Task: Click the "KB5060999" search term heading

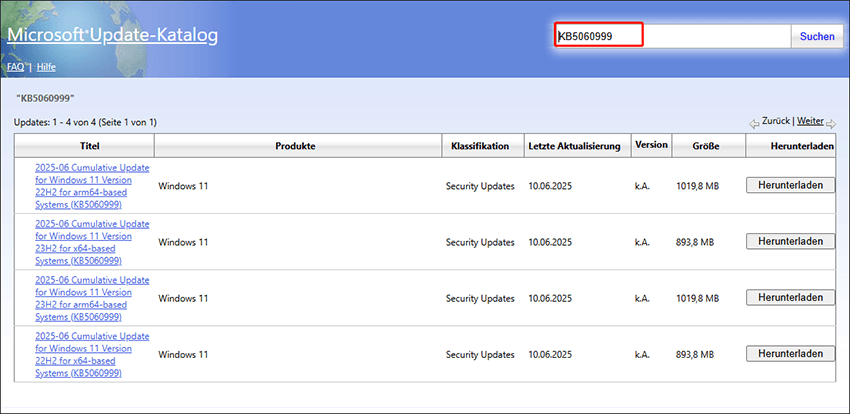Action: [45, 99]
